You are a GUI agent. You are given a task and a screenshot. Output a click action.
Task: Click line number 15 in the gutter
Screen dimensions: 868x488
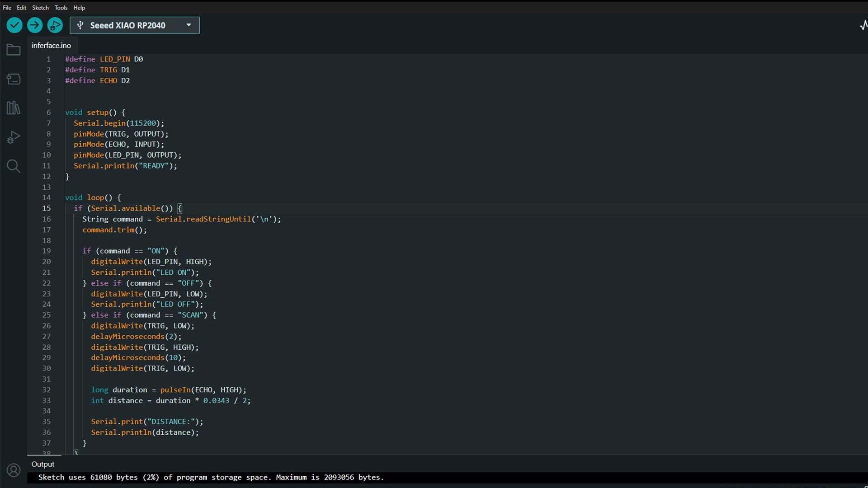click(x=47, y=208)
